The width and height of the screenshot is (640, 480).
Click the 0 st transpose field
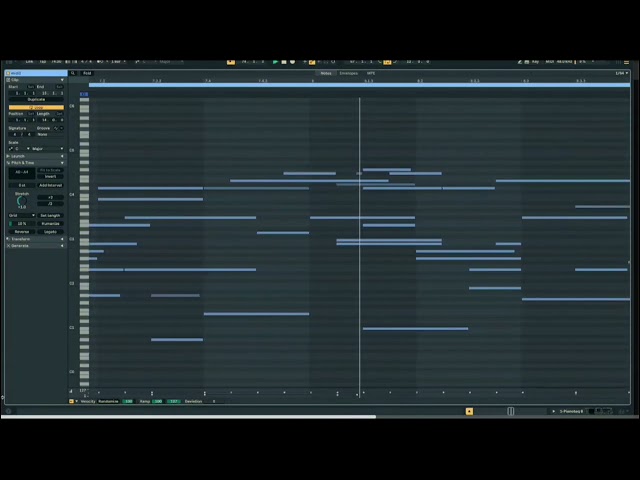tap(22, 185)
